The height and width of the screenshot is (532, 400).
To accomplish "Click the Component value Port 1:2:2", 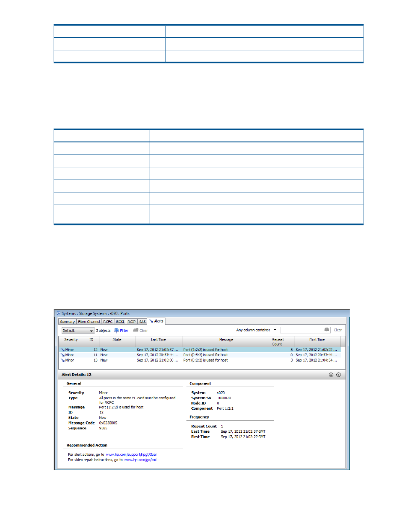I will click(x=225, y=408).
